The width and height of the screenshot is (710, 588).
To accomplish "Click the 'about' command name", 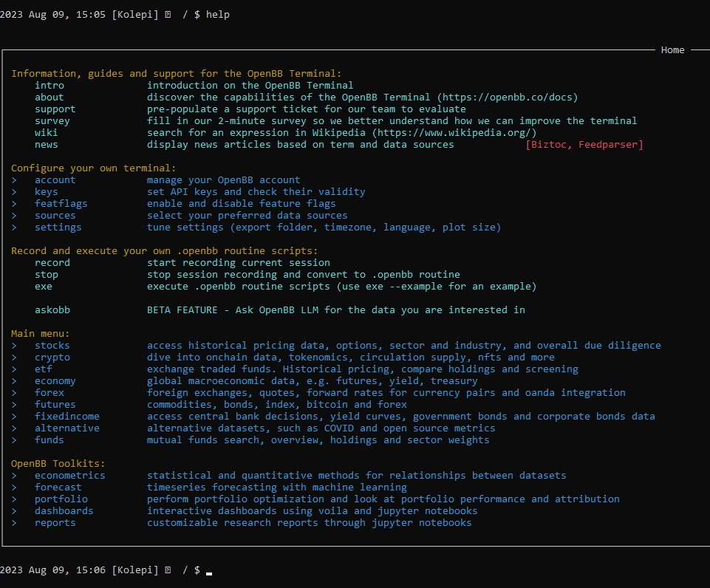I will click(50, 97).
